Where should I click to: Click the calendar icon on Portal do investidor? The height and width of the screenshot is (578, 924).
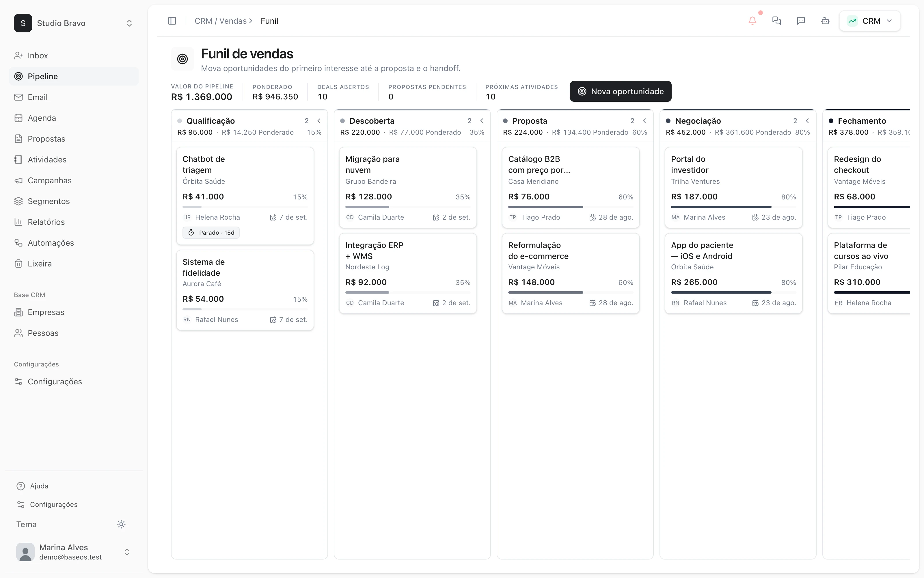[755, 218]
